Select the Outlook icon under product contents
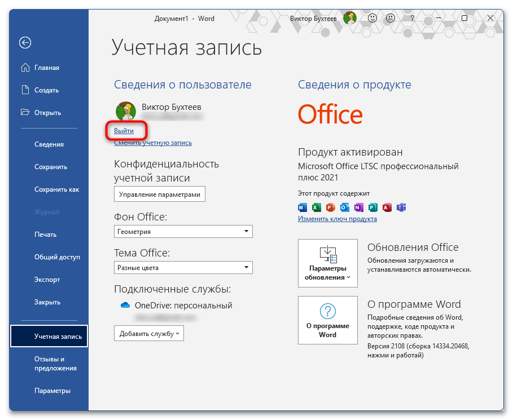 [x=345, y=207]
